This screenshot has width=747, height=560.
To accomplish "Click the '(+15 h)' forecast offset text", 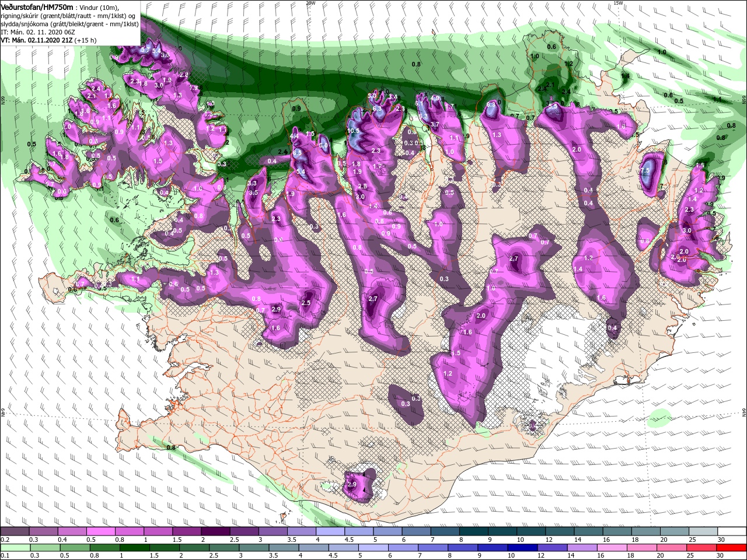I will pyautogui.click(x=85, y=40).
